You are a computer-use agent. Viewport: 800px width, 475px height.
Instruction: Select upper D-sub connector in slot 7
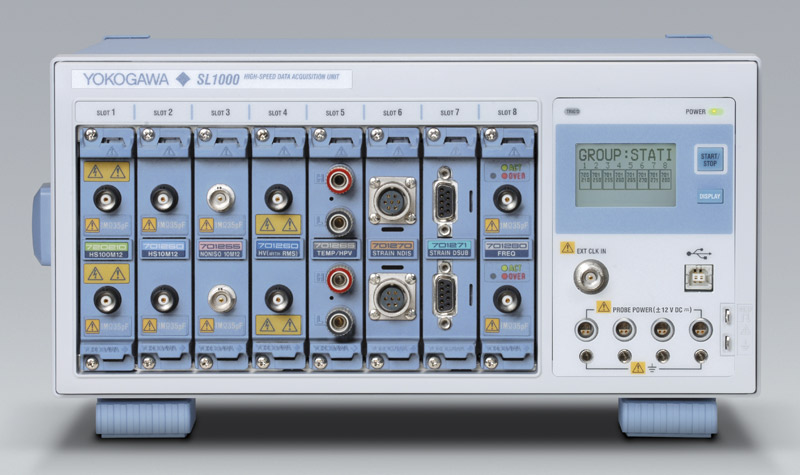click(444, 201)
